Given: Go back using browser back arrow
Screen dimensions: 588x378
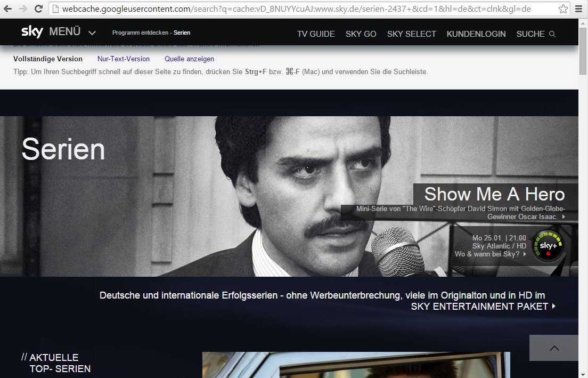Looking at the screenshot, I should pyautogui.click(x=7, y=9).
